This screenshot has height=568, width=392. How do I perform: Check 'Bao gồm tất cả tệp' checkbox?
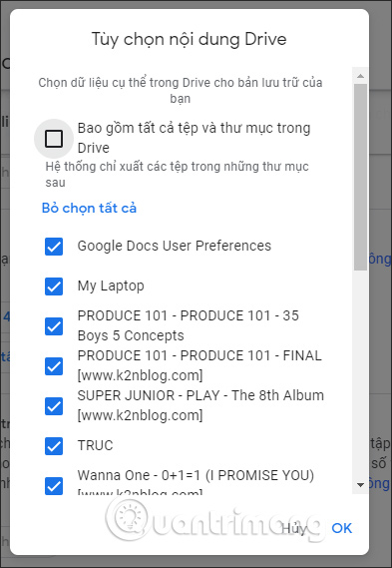click(x=54, y=139)
